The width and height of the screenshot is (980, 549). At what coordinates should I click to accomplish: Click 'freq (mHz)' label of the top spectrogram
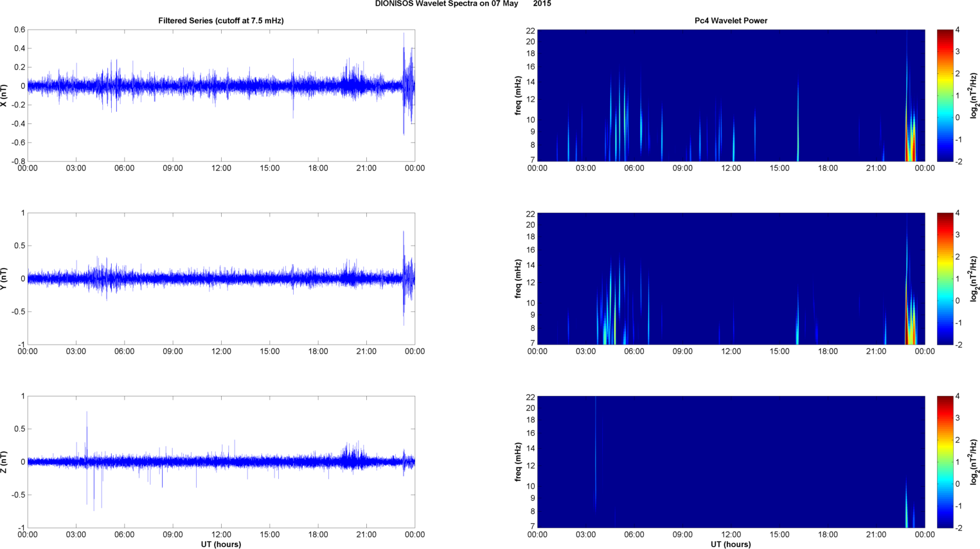click(518, 95)
